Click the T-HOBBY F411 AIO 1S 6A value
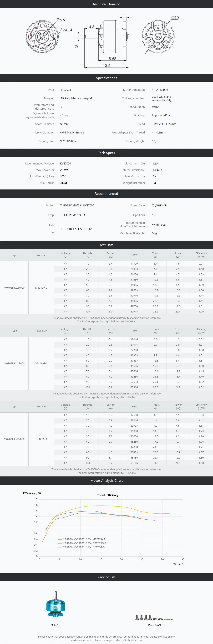This screenshot has width=213, height=644. pyautogui.click(x=76, y=229)
